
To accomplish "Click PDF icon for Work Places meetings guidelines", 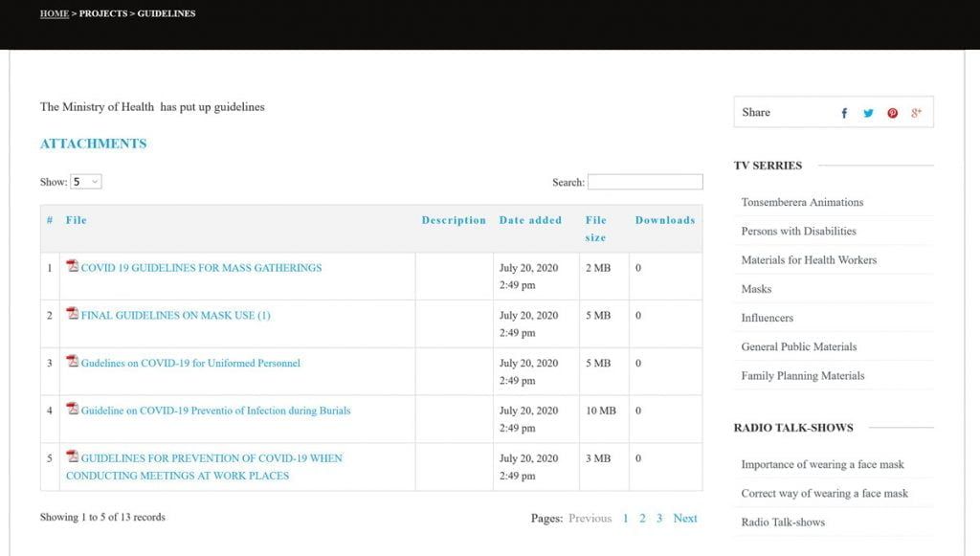I will (73, 456).
